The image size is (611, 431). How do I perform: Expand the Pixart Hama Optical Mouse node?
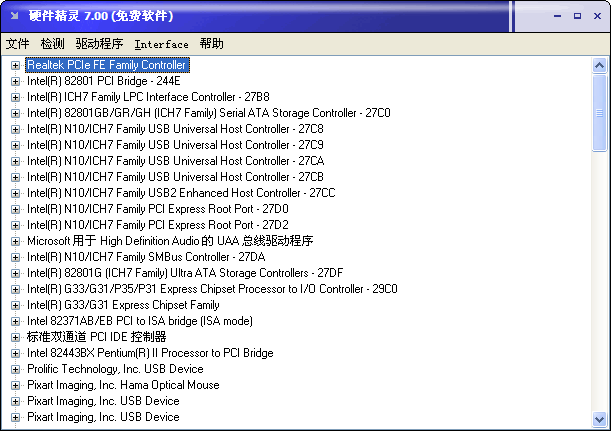[15, 385]
